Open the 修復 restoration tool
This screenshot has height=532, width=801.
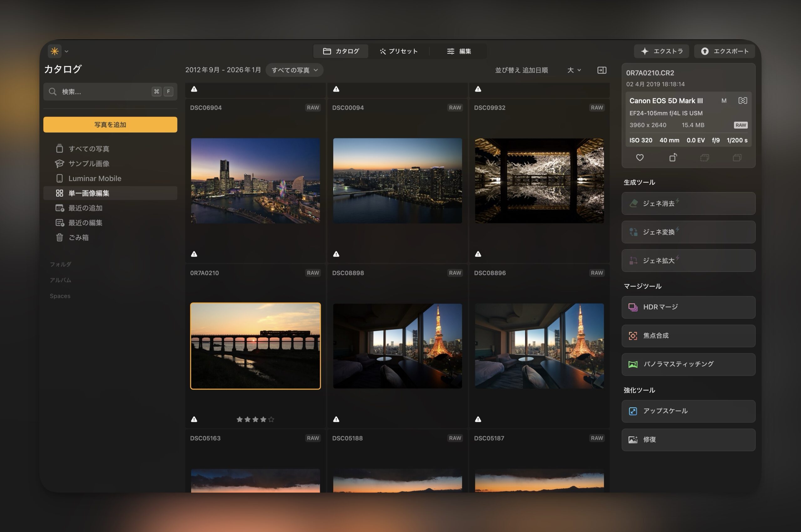coord(688,439)
